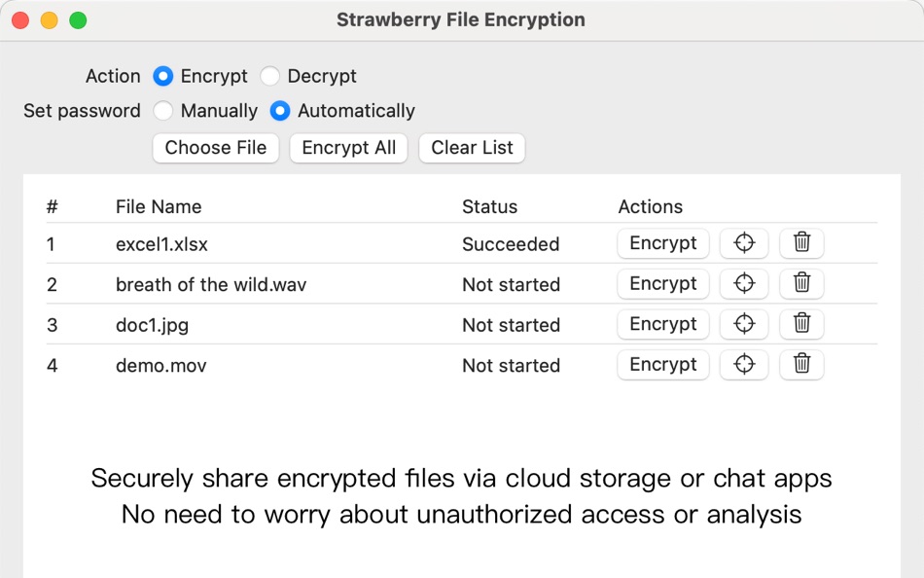Remove breath of the wild.wav using trash icon
924x578 pixels.
click(x=800, y=283)
